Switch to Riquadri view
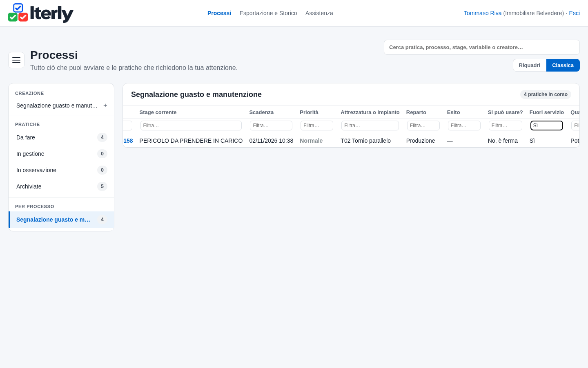Image resolution: width=588 pixels, height=368 pixels. 530,65
